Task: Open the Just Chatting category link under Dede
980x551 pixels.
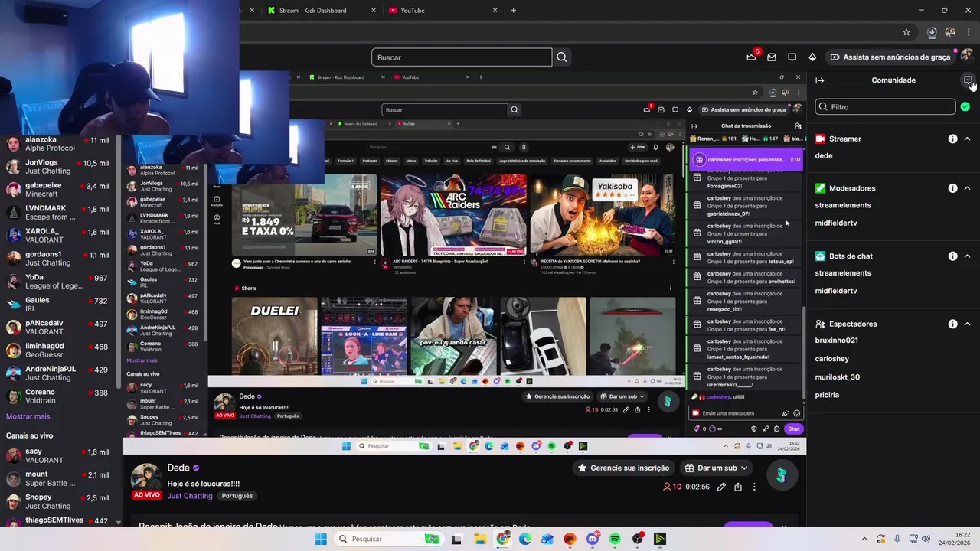Action: click(x=190, y=496)
